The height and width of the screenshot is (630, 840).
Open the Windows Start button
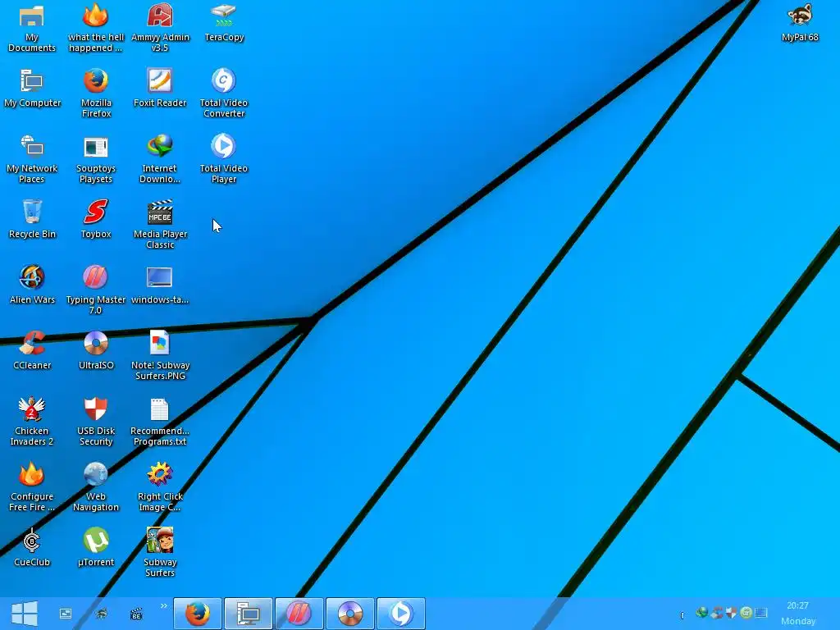pos(25,614)
